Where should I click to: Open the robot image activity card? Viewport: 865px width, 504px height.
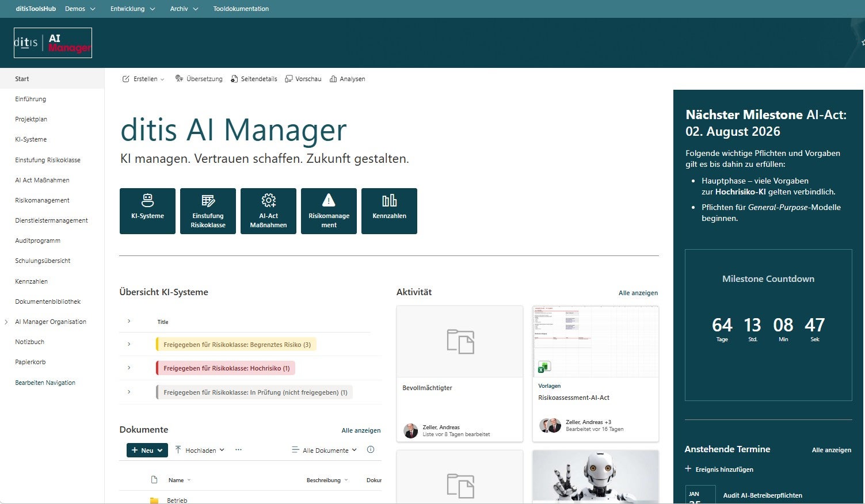596,477
